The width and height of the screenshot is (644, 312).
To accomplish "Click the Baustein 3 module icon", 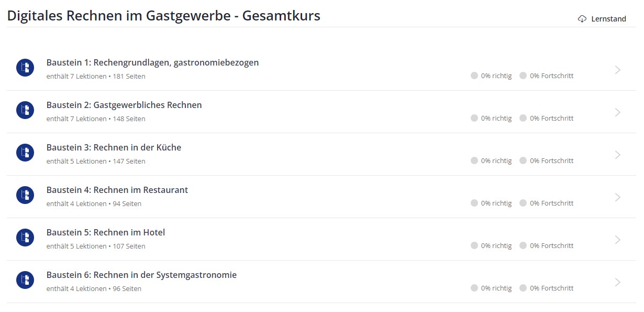I will coord(25,153).
